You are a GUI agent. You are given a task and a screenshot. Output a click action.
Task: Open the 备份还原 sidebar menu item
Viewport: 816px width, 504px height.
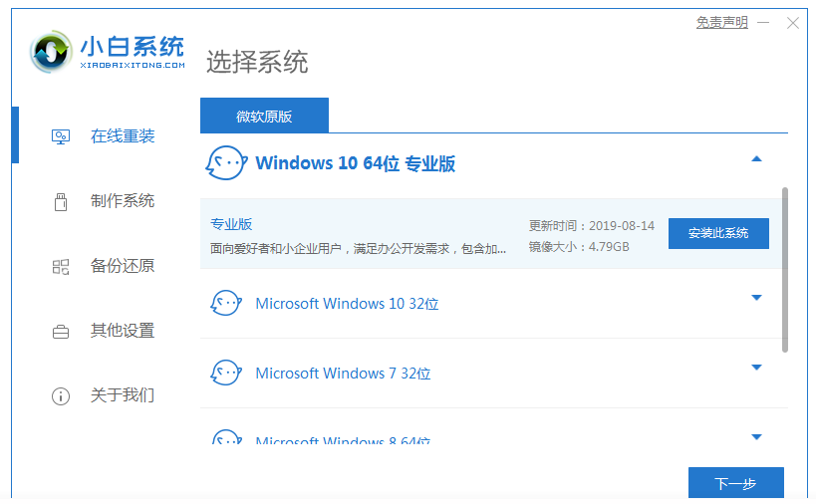[x=123, y=267]
